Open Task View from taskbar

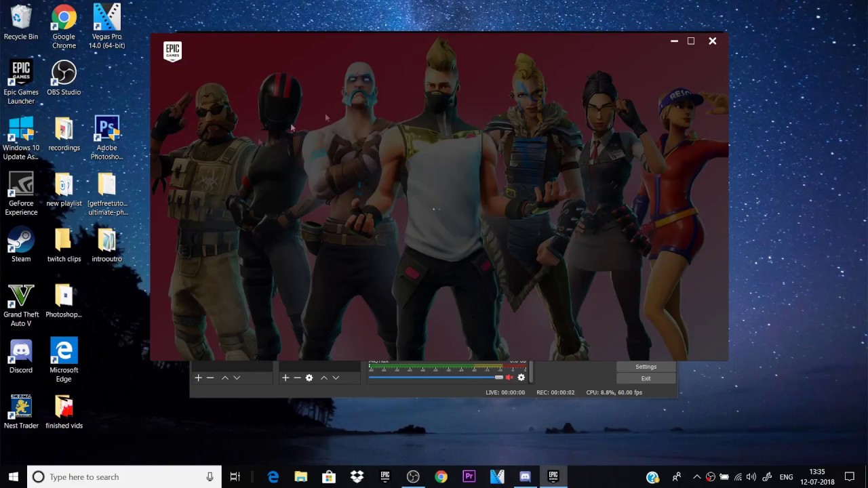235,476
